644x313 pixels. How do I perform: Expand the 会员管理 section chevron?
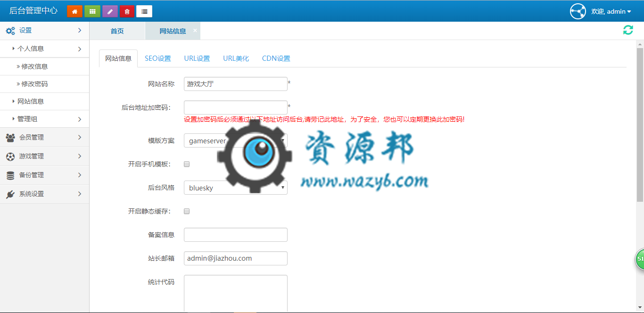point(80,137)
